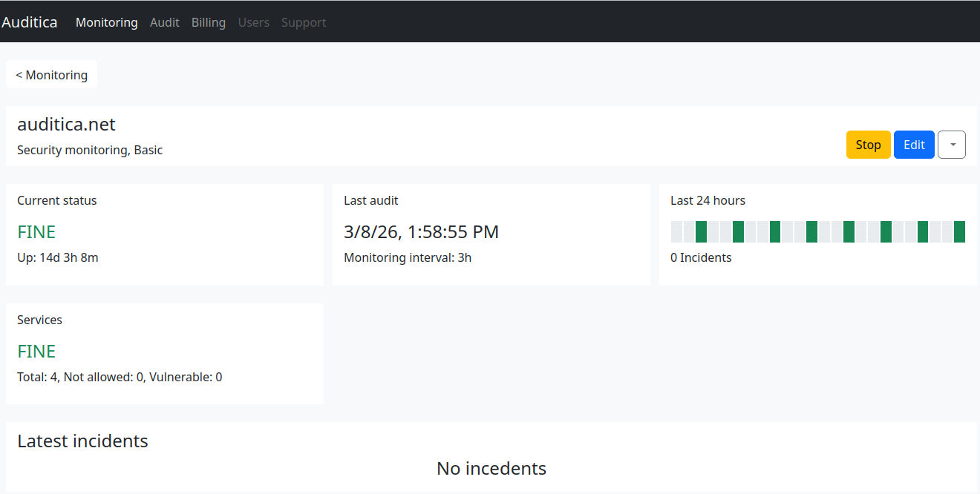Click the Latest incidents heading

coord(82,441)
